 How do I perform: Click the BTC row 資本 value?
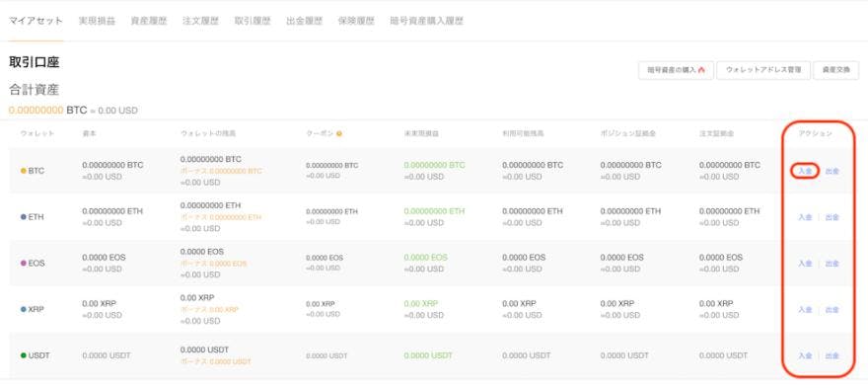[112, 165]
